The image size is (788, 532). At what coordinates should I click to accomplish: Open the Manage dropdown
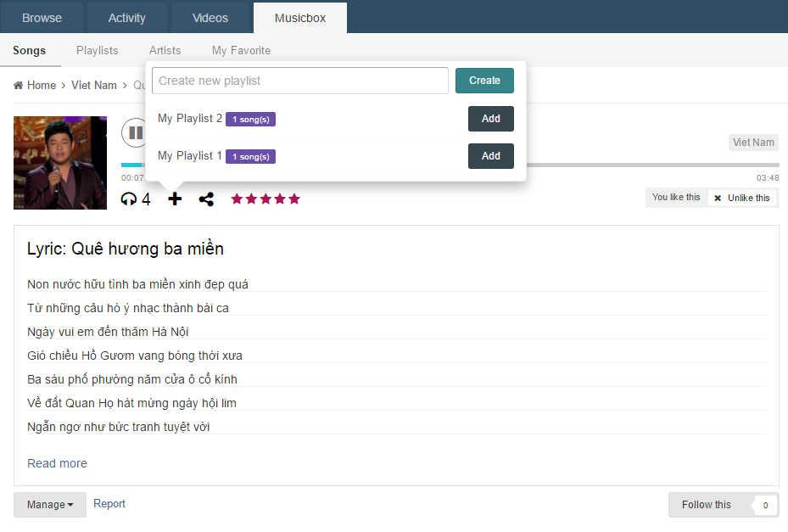[49, 505]
